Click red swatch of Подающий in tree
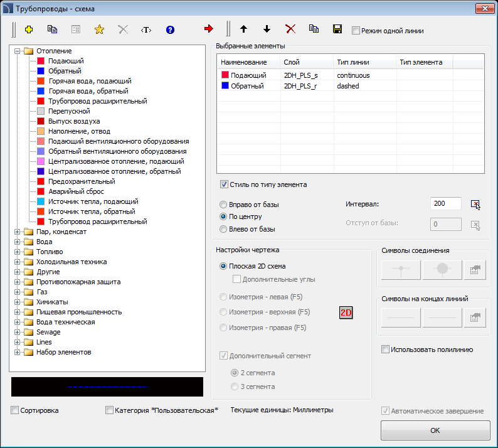 tap(41, 61)
